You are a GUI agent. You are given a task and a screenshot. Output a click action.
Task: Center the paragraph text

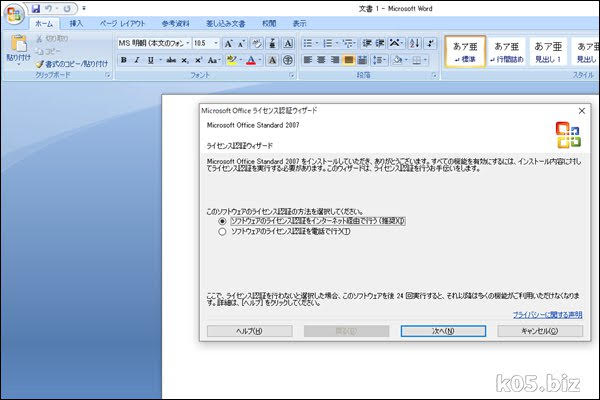pyautogui.click(x=321, y=60)
